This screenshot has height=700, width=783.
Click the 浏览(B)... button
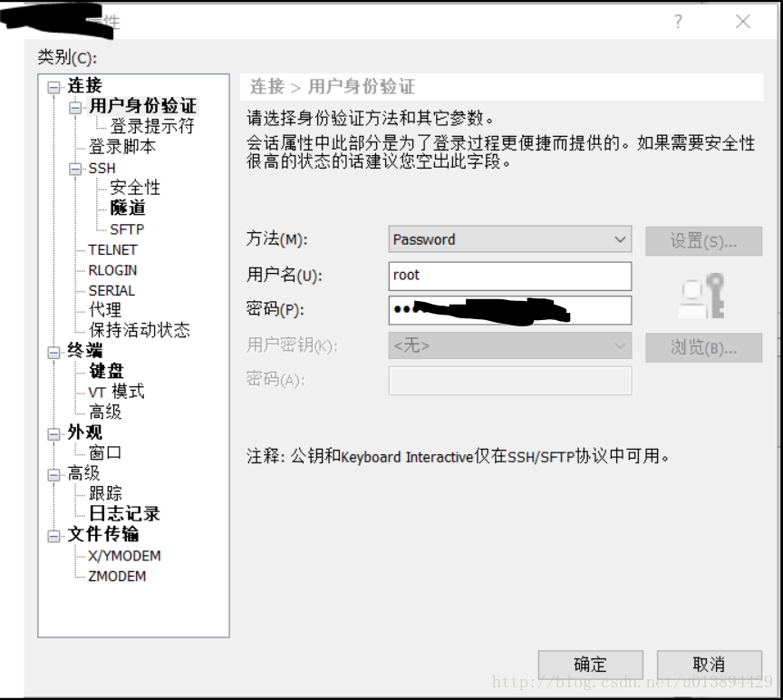[x=703, y=347]
